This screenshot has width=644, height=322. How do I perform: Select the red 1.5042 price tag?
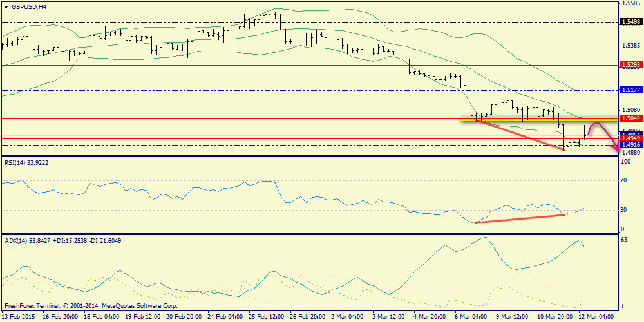click(631, 118)
